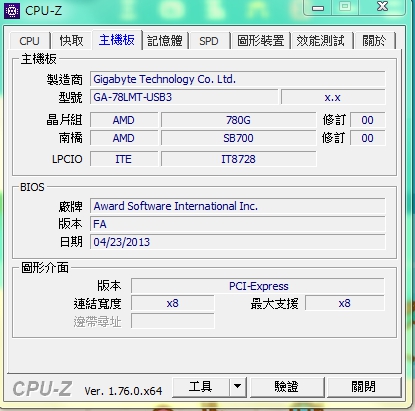Open the 快取 tab

[x=71, y=41]
